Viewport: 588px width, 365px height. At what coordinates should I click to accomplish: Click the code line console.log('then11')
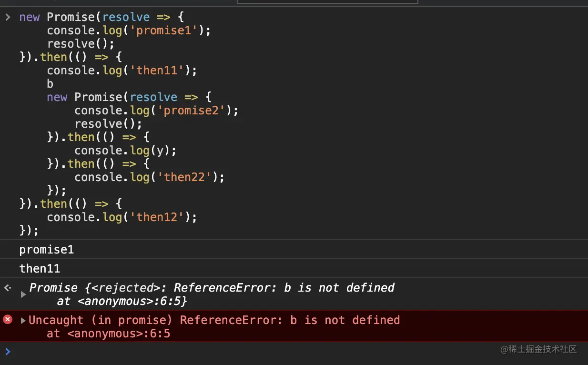tap(122, 71)
